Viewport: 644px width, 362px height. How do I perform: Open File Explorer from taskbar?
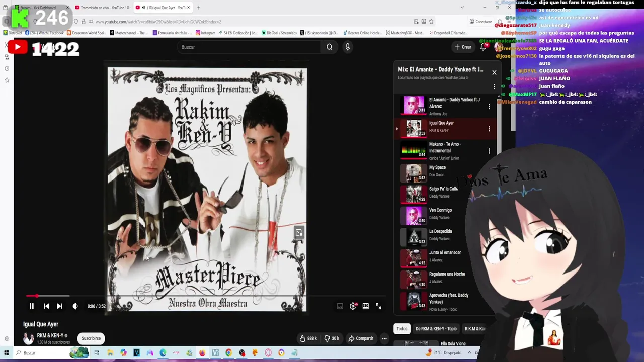point(110,353)
